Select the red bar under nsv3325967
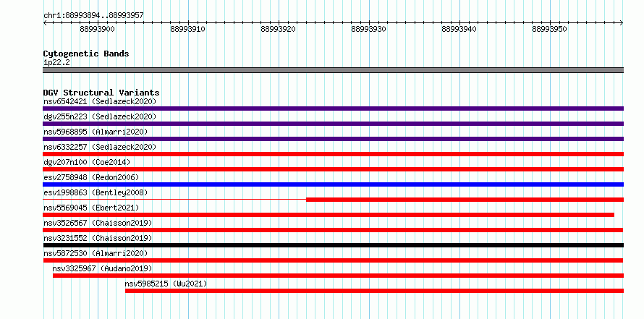Viewport: 644px width, 319px height. coord(338,276)
